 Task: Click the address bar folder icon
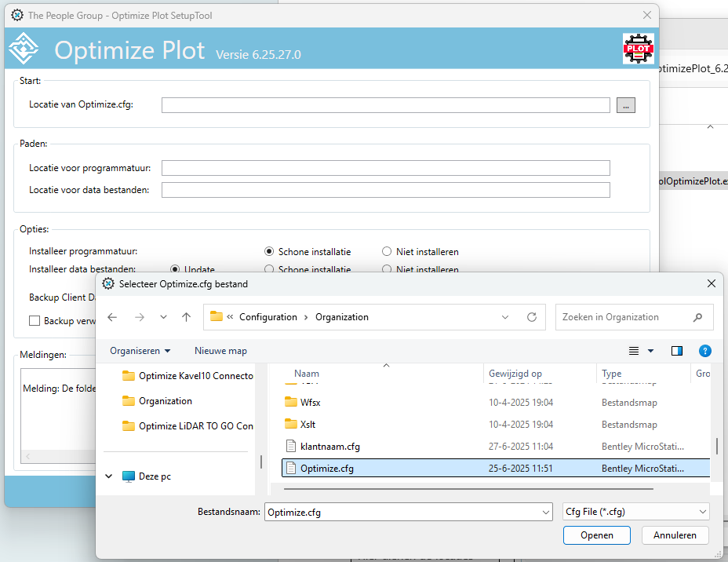pos(217,317)
